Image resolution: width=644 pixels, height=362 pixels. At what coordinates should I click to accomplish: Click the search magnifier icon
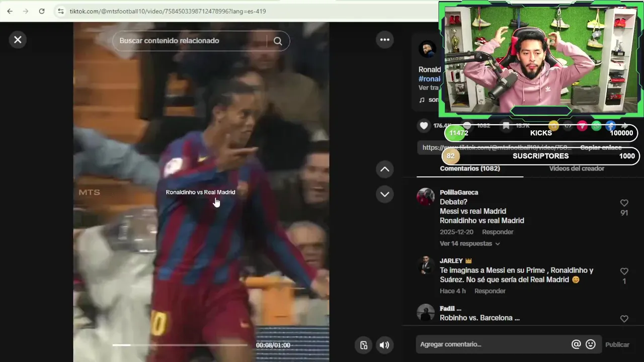point(278,41)
